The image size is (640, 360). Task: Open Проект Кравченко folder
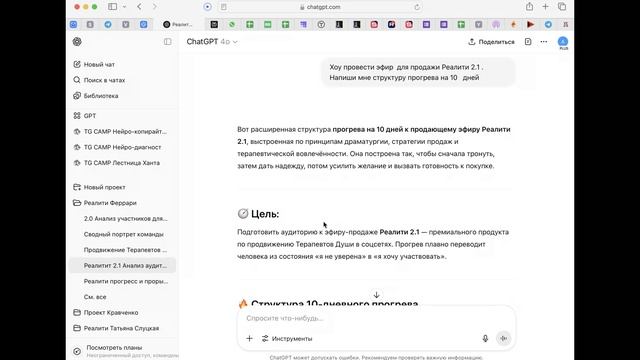[x=111, y=313]
